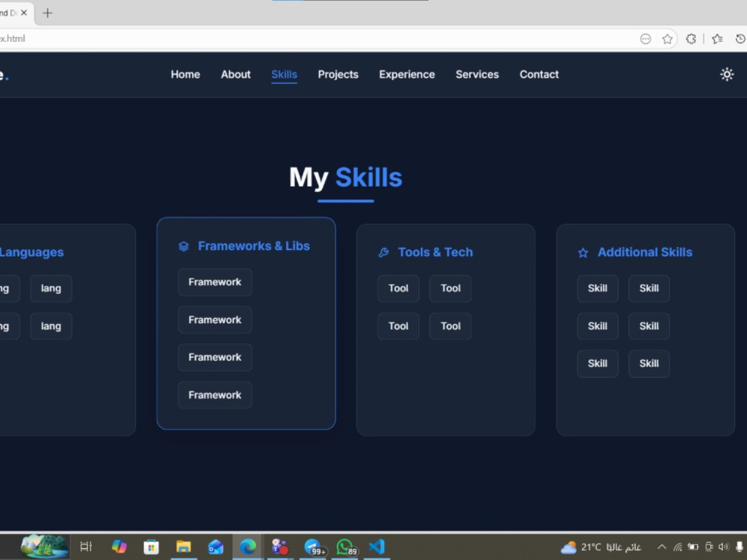Open the 21°C weather widget
Viewport: 747px width, 560px height.
click(601, 547)
